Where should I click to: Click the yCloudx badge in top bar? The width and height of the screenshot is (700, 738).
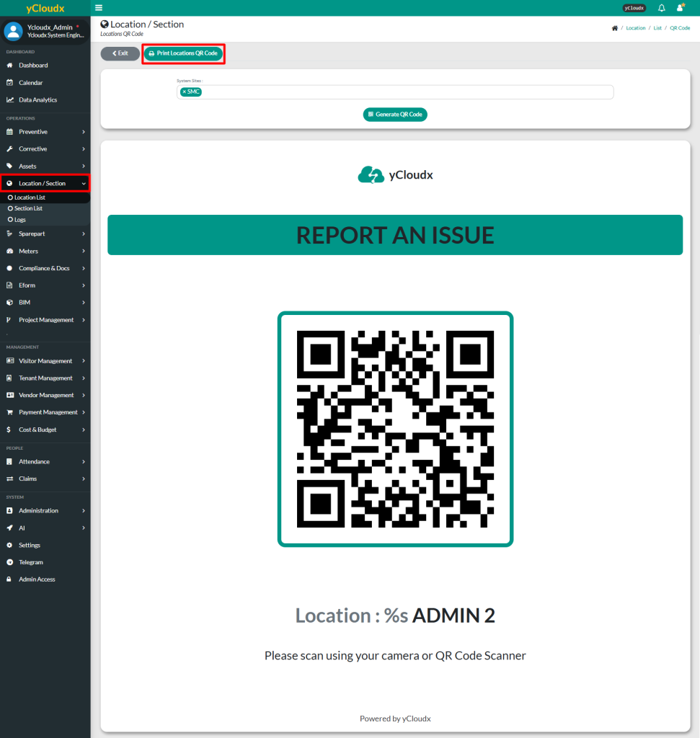[634, 8]
